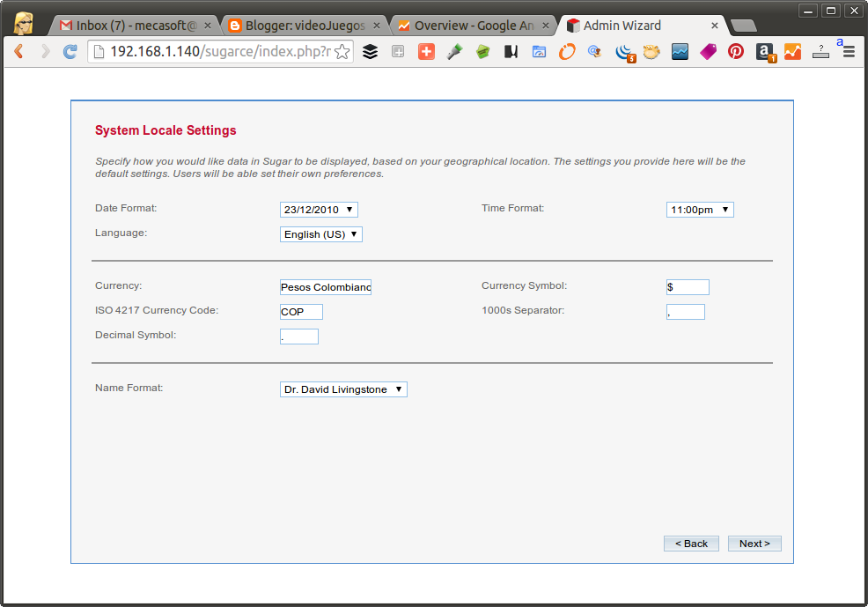Click the Amazon extension icon with notification badge

765,52
